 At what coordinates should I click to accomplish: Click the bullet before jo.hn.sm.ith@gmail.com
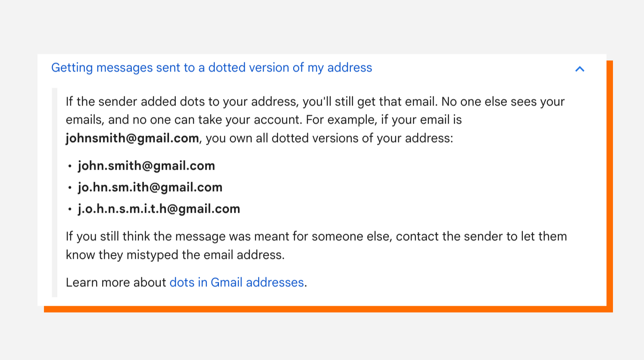[70, 188]
